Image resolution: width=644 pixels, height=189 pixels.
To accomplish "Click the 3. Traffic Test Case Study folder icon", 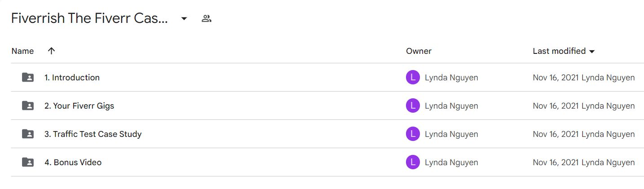I will point(28,134).
